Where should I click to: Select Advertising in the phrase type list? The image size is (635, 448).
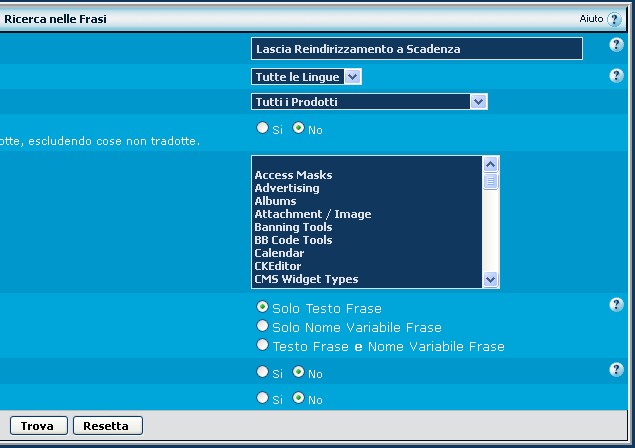coord(287,188)
